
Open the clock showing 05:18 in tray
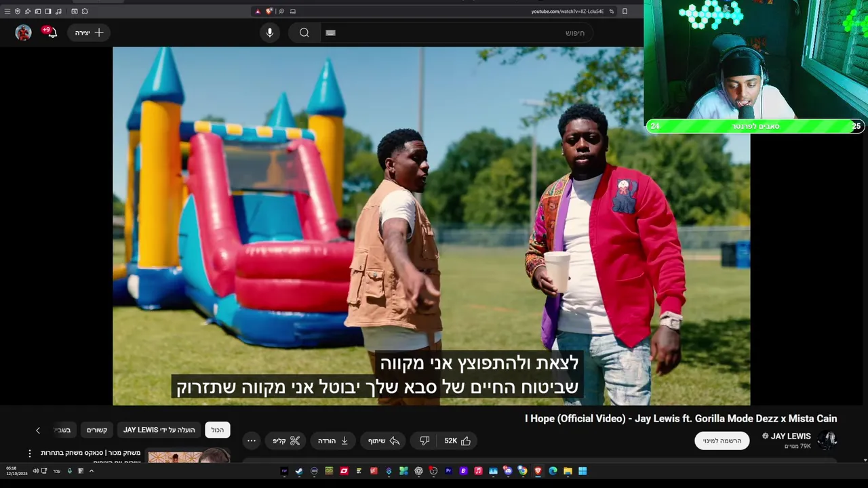(17, 471)
